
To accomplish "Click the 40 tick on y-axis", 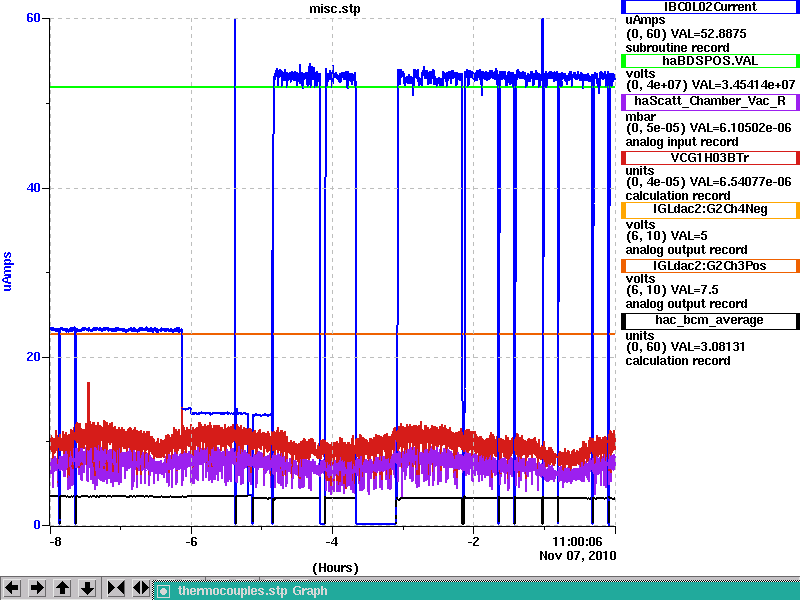I will tap(33, 188).
